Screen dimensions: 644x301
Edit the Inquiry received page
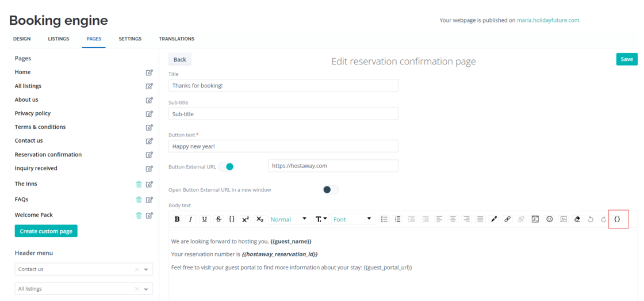point(149,169)
